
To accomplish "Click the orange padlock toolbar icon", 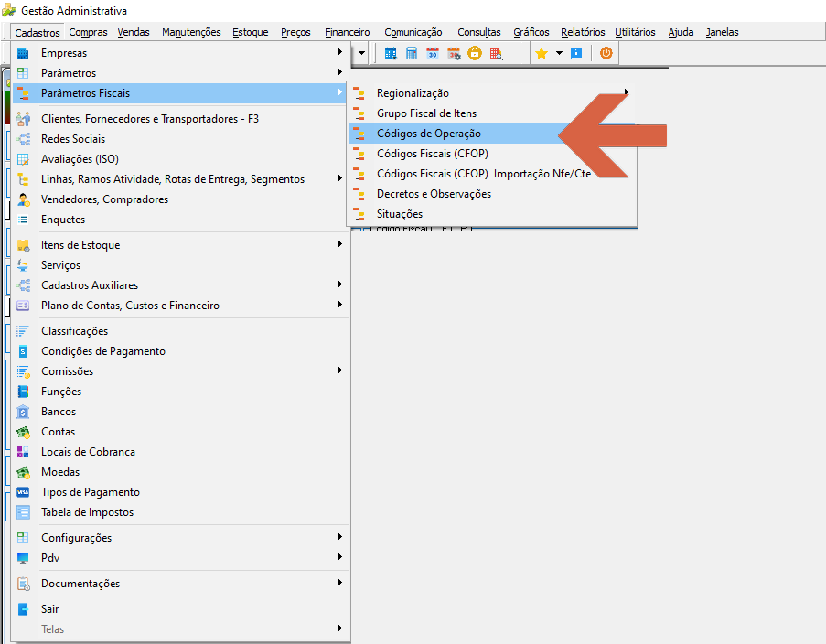I will pos(475,53).
